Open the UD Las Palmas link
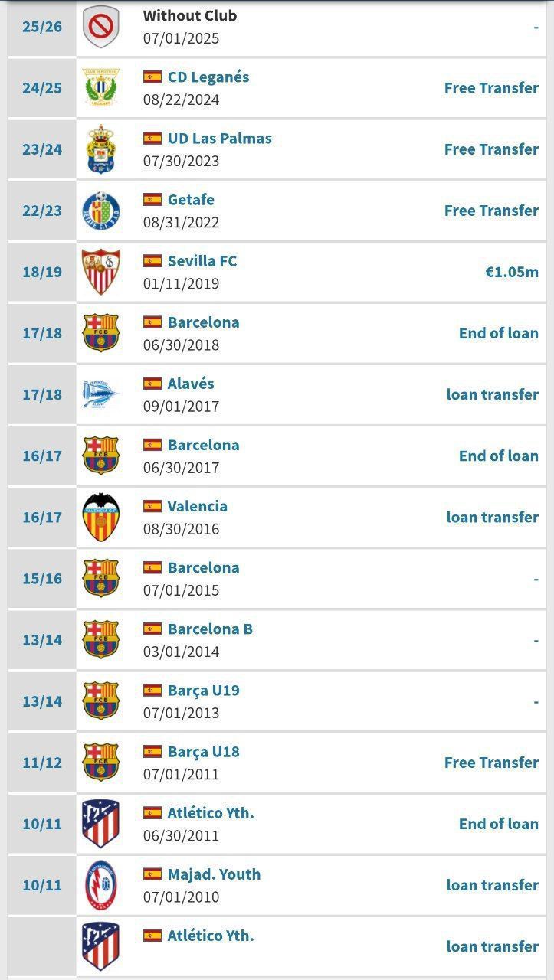 [x=219, y=139]
